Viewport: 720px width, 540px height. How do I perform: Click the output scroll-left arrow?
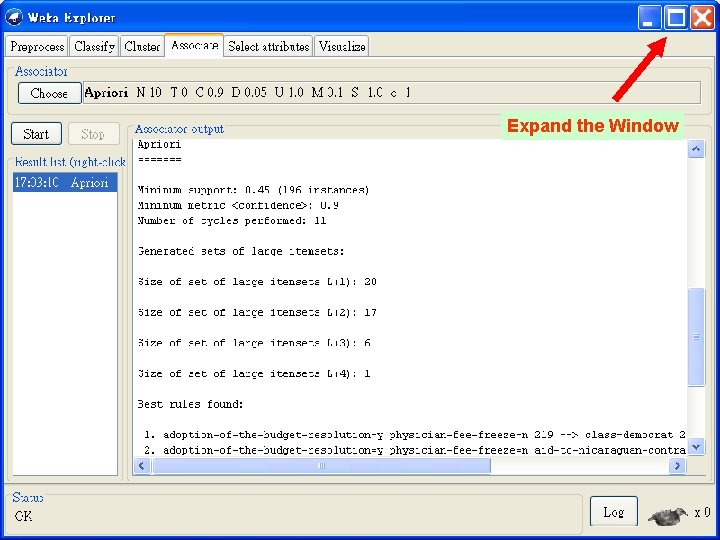click(142, 466)
